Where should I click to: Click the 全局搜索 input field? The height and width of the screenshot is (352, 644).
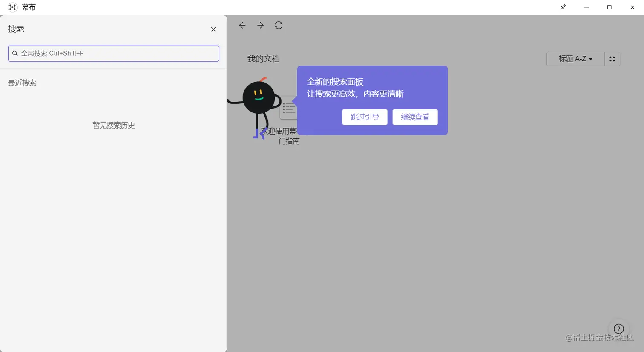coord(113,53)
